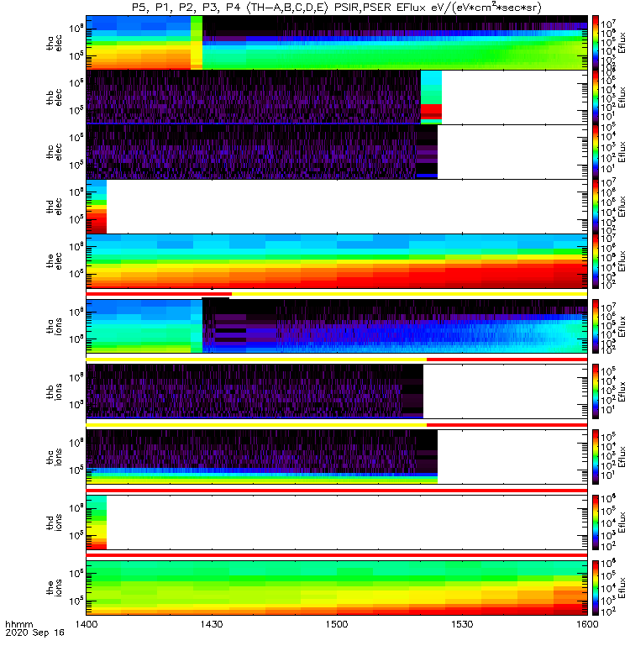Click the thb ions spectrogram data
Viewport: 630px width, 672px height.
(x=255, y=391)
